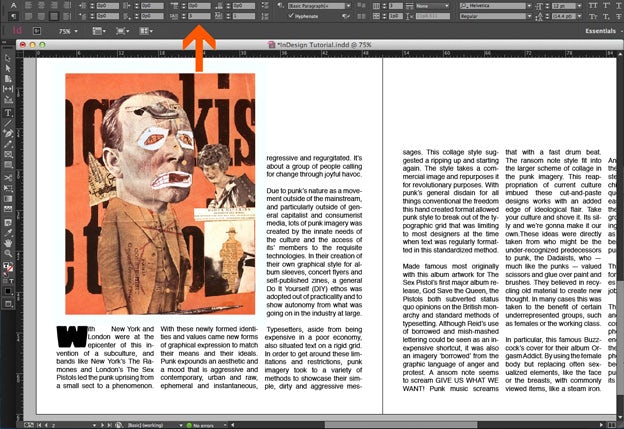Select the Direct Selection tool
624x429 pixels.
pyautogui.click(x=8, y=68)
